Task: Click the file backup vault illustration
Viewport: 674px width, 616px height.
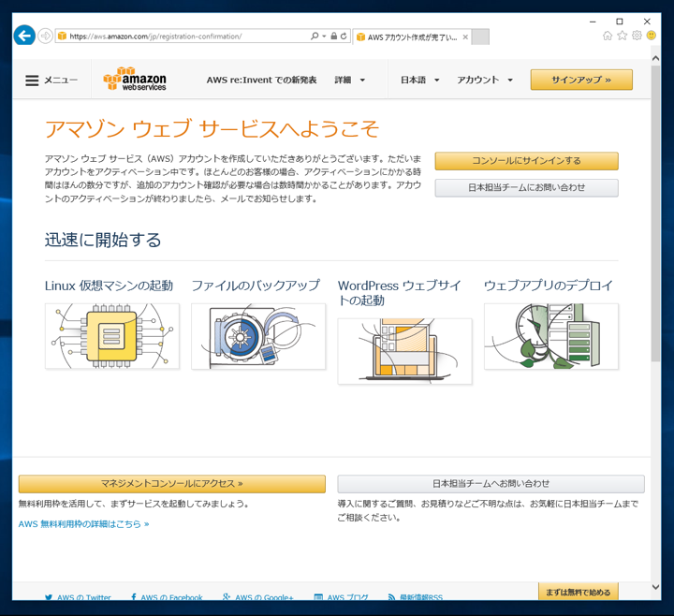Action: pos(258,336)
